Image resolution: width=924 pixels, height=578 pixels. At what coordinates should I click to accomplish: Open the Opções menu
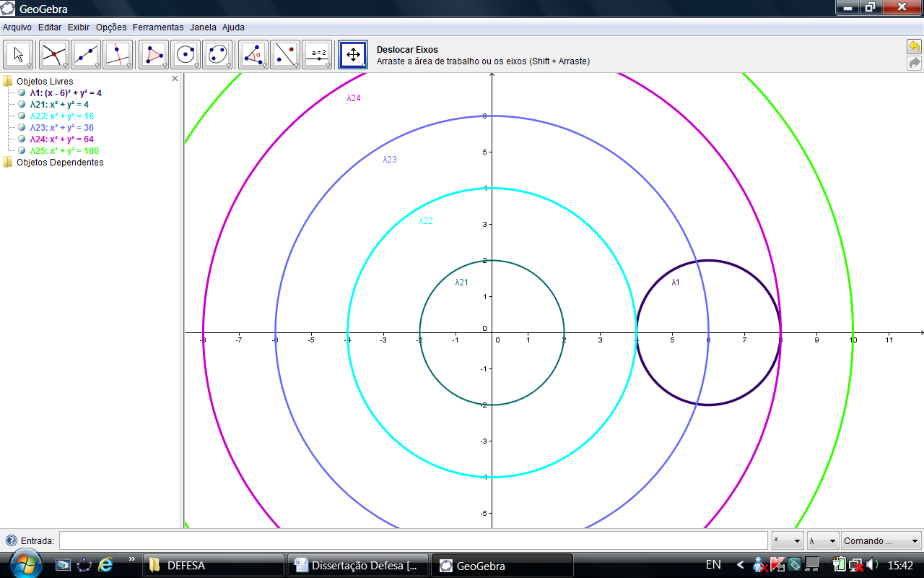(111, 27)
